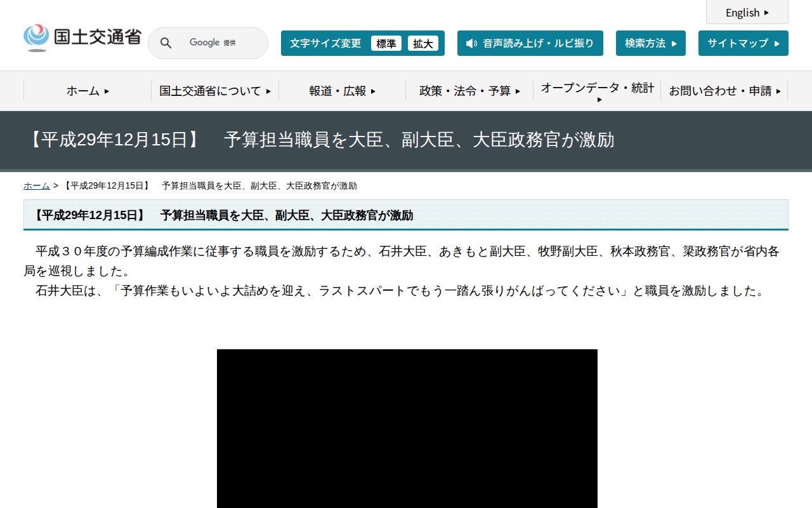Click inside the Google search field

216,43
